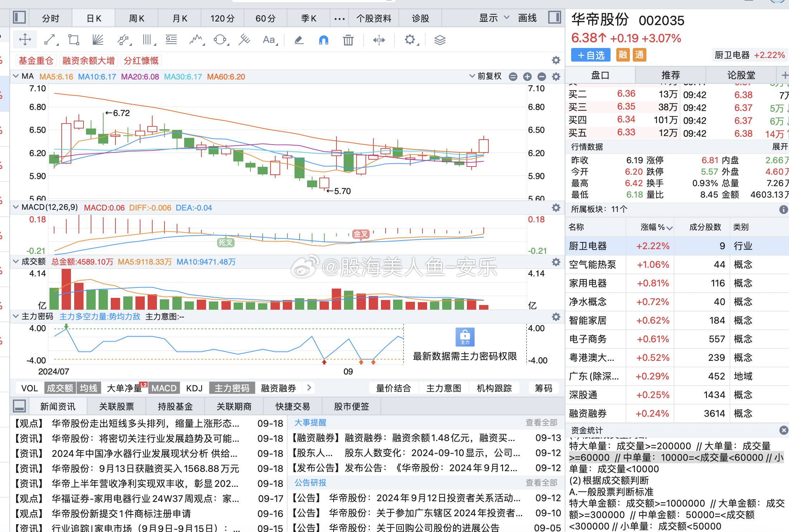Click the 主力 lock permission icon
This screenshot has height=532, width=789.
pyautogui.click(x=465, y=337)
